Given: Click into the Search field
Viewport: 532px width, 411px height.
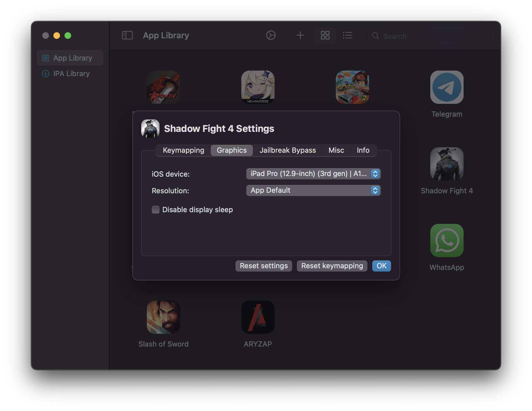Looking at the screenshot, I should (431, 36).
